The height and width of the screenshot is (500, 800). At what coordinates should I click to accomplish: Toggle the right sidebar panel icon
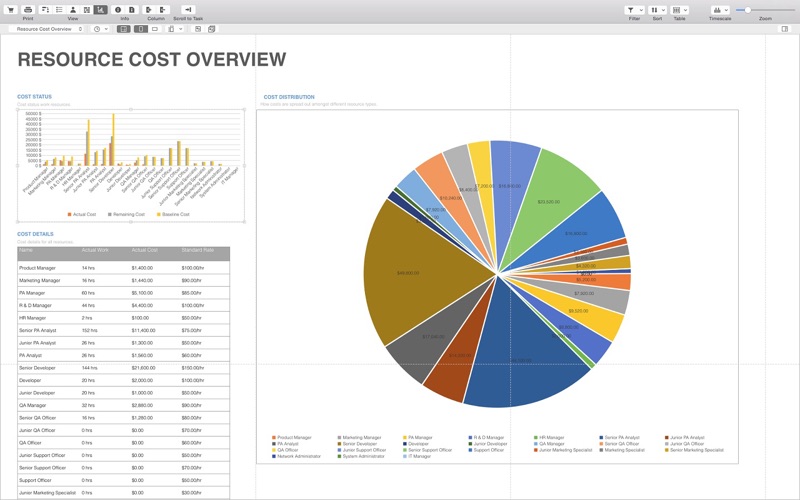pyautogui.click(x=785, y=29)
